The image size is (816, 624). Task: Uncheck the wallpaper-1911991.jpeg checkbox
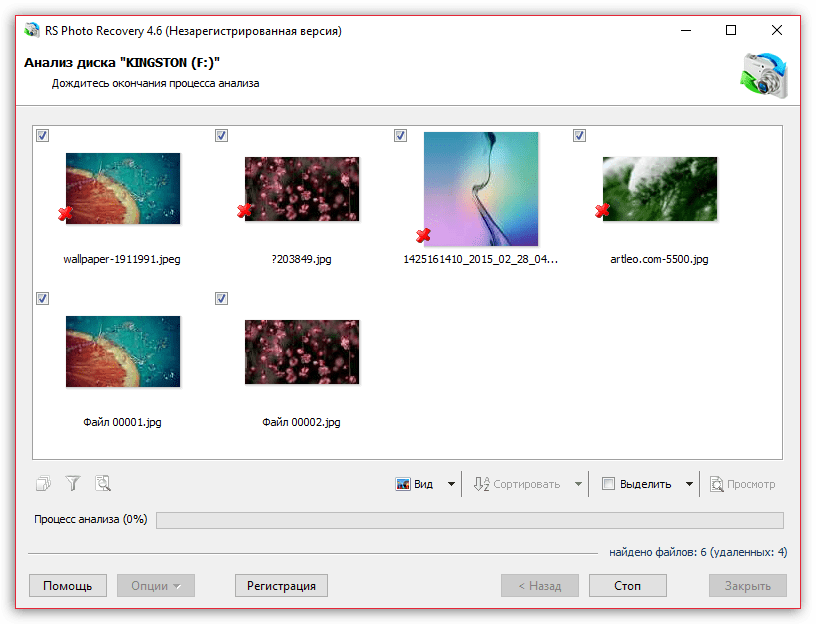[x=42, y=135]
